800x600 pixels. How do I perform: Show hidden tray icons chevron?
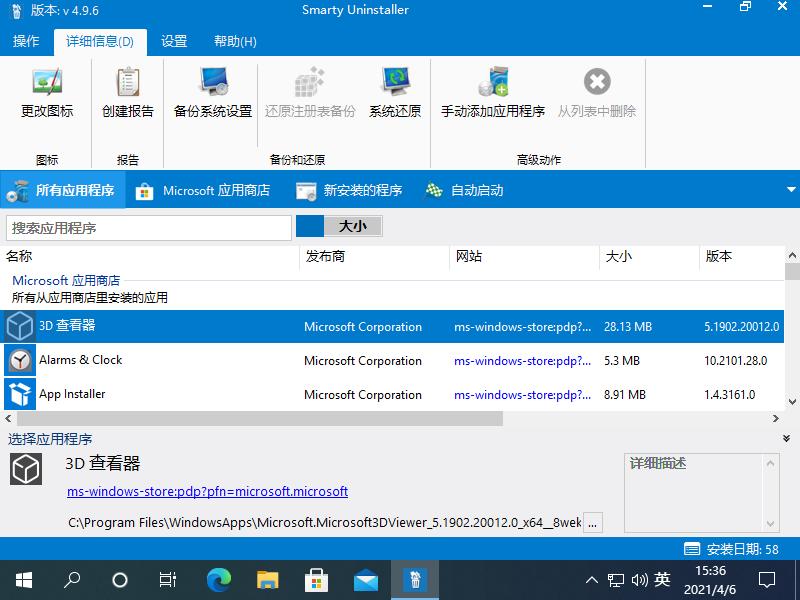(591, 580)
